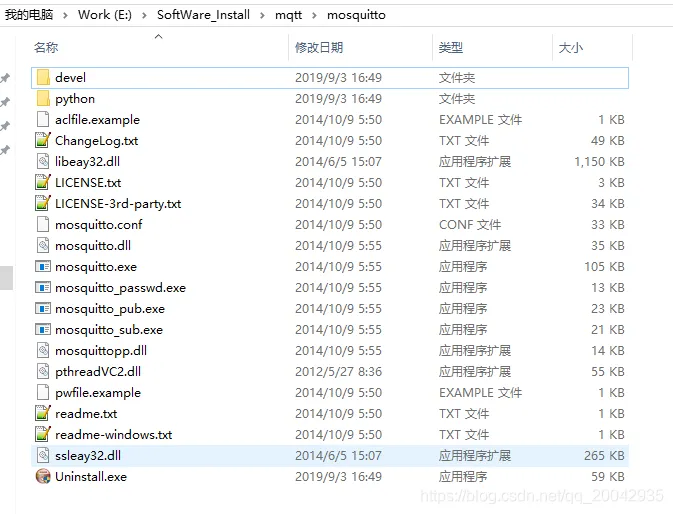This screenshot has height=514, width=673.
Task: Navigate to SoftWare_Install breadcrumb
Action: click(203, 15)
